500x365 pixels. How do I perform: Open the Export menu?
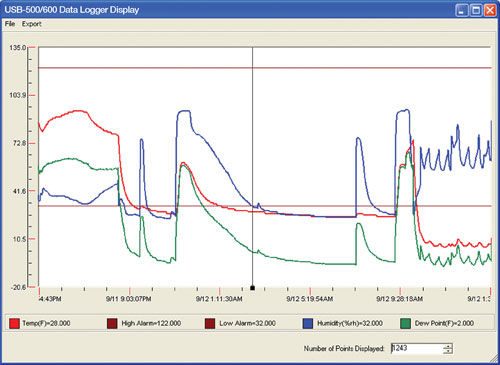[32, 24]
